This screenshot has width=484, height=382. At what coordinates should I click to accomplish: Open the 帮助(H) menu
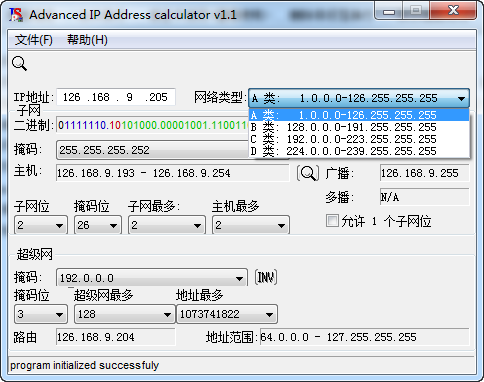(87, 40)
